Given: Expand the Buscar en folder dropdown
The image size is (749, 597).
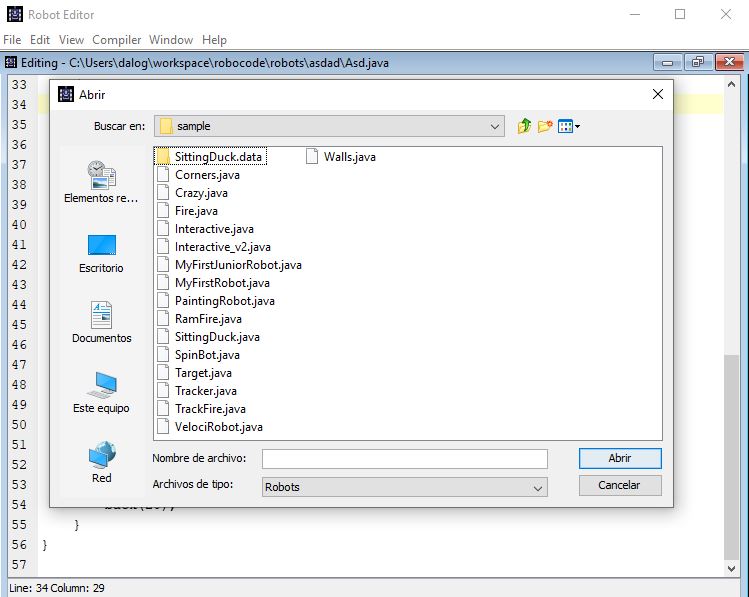Looking at the screenshot, I should tap(495, 127).
